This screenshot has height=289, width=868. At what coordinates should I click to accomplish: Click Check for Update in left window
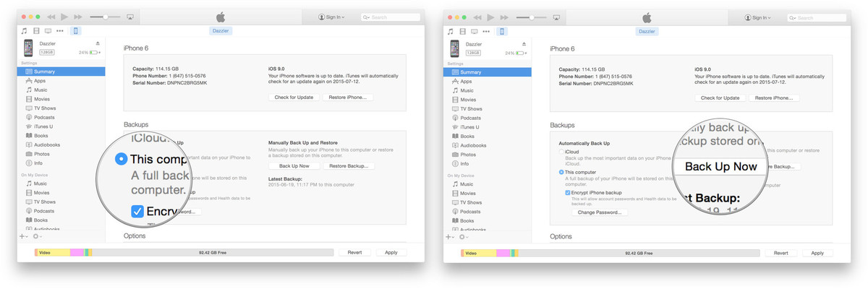[x=294, y=98]
